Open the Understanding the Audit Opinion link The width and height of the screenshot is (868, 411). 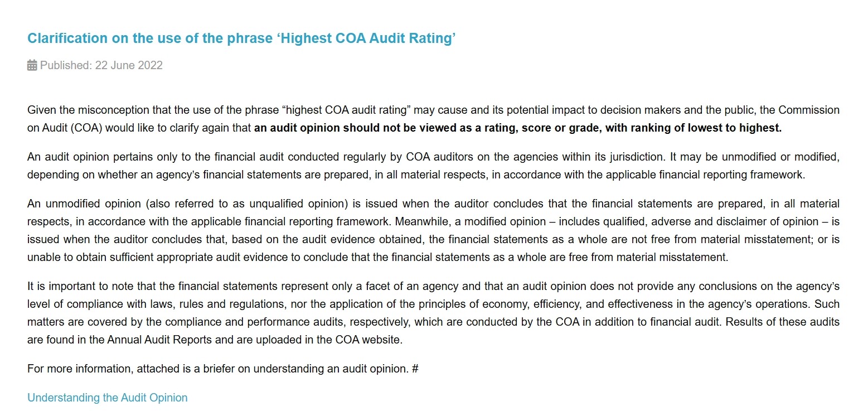click(108, 398)
